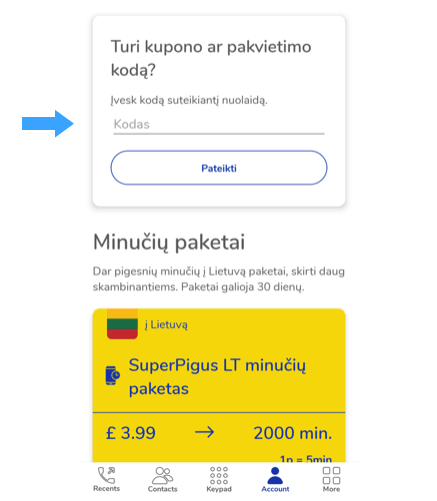Click the £ 3.99 price
Viewport: 437px width, 501px height.
coord(131,433)
